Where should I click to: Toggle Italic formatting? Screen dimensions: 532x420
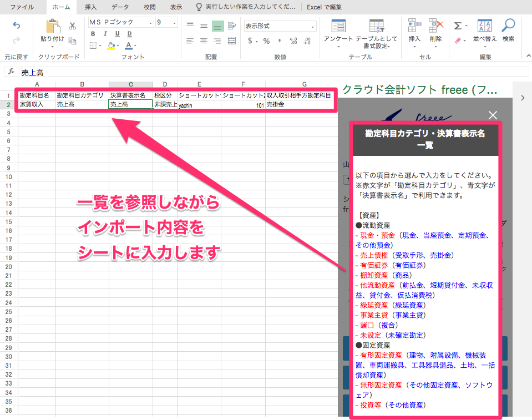click(105, 34)
